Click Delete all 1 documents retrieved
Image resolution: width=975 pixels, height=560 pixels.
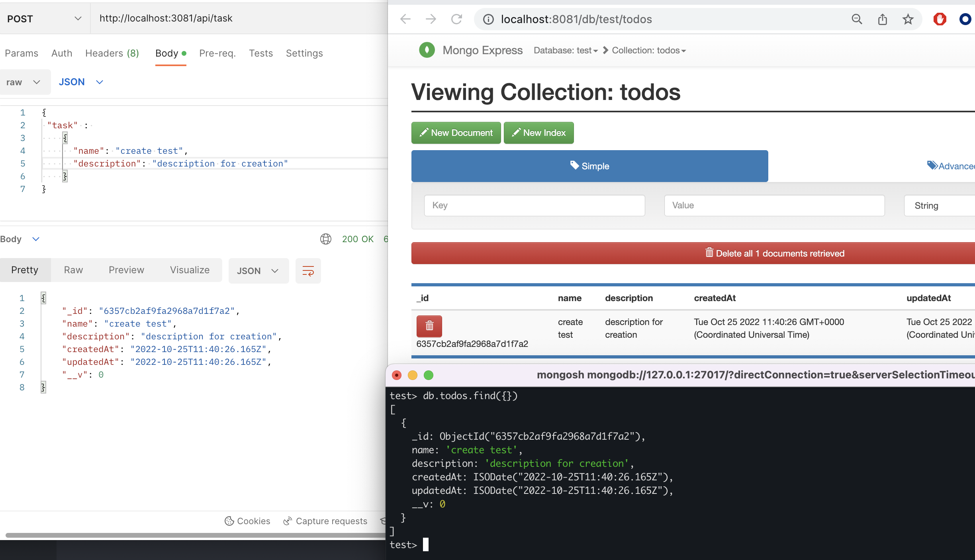tap(774, 253)
